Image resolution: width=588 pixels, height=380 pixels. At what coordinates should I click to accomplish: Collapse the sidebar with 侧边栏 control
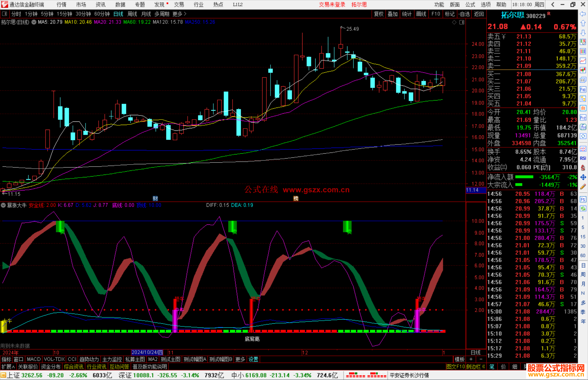point(476,367)
